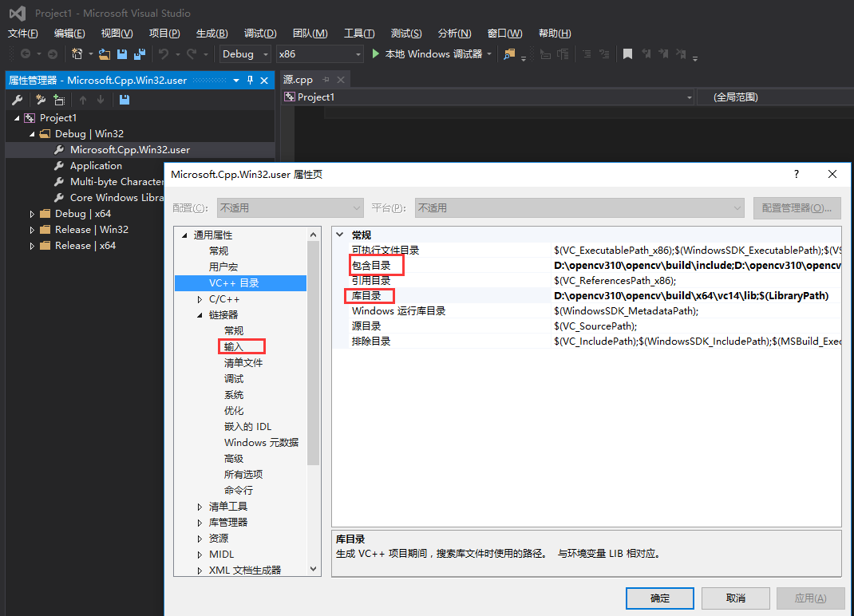Screen dimensions: 854x616
Task: Click the open file folder icon
Action: 105,54
